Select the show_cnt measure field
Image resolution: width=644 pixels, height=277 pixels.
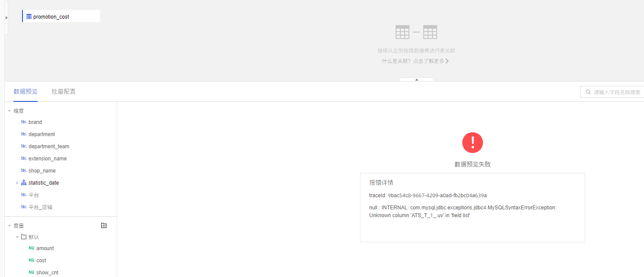click(47, 273)
